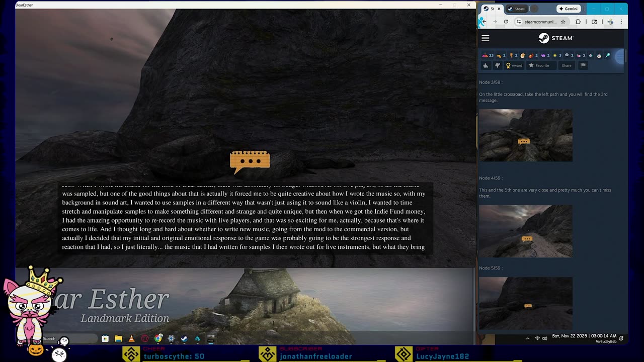Click the "Node 3/59 :" heading text
Image resolution: width=644 pixels, height=362 pixels.
(x=491, y=82)
